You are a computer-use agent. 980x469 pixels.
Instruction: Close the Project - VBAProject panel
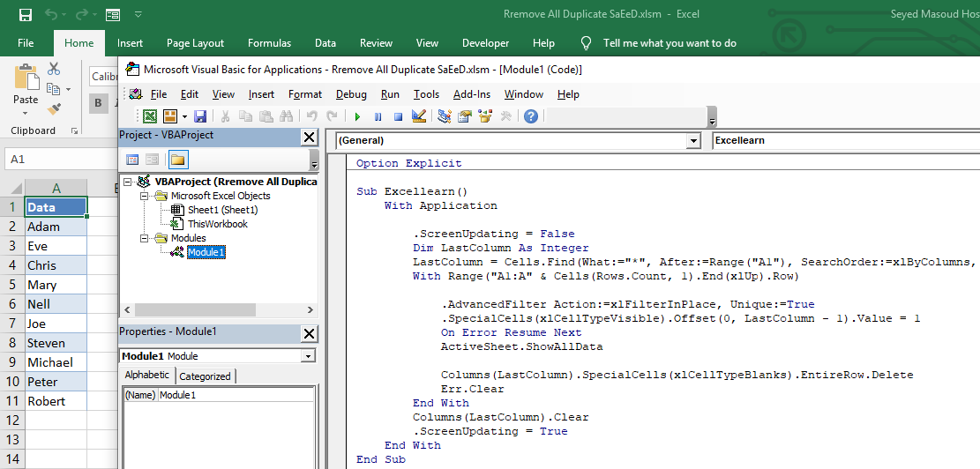coord(310,137)
